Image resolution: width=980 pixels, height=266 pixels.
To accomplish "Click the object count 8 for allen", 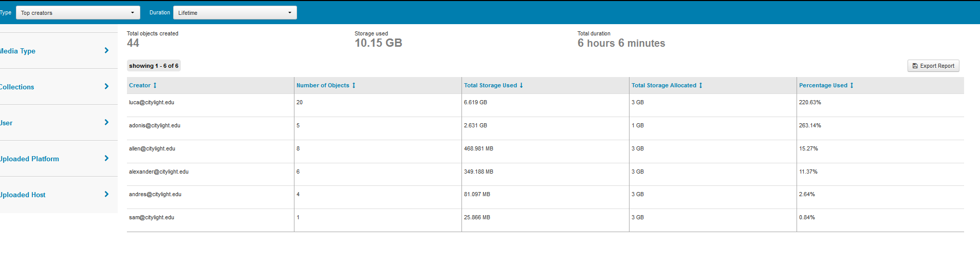I will coord(298,148).
